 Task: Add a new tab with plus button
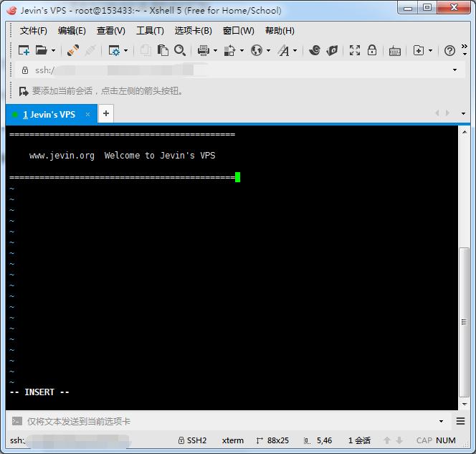click(106, 113)
